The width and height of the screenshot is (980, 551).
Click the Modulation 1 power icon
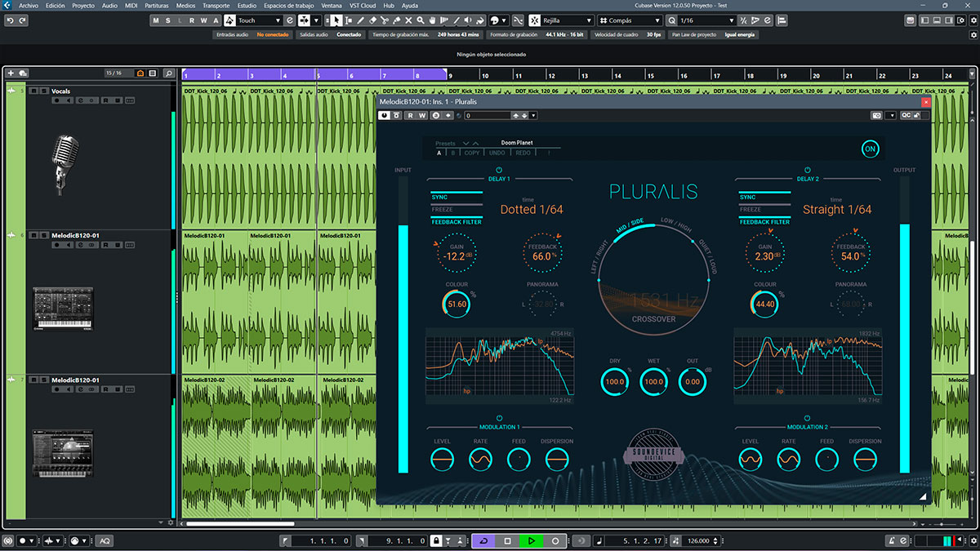point(499,418)
